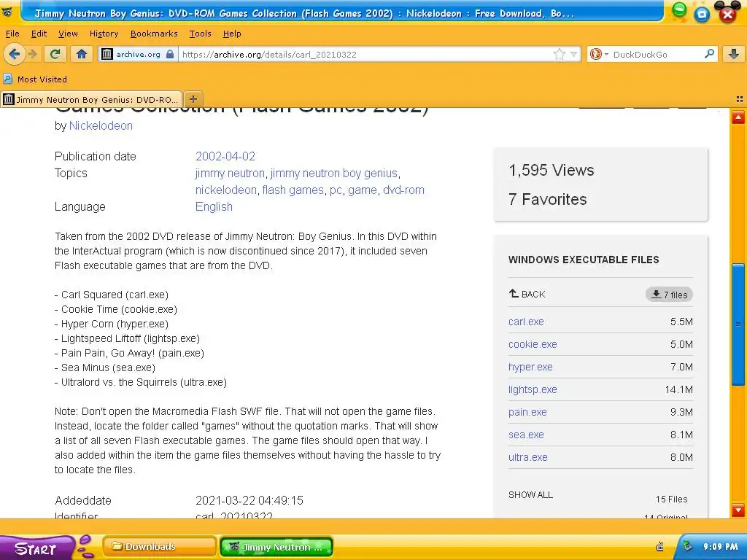Open the flash games topic link
The height and width of the screenshot is (560, 747).
click(x=293, y=190)
